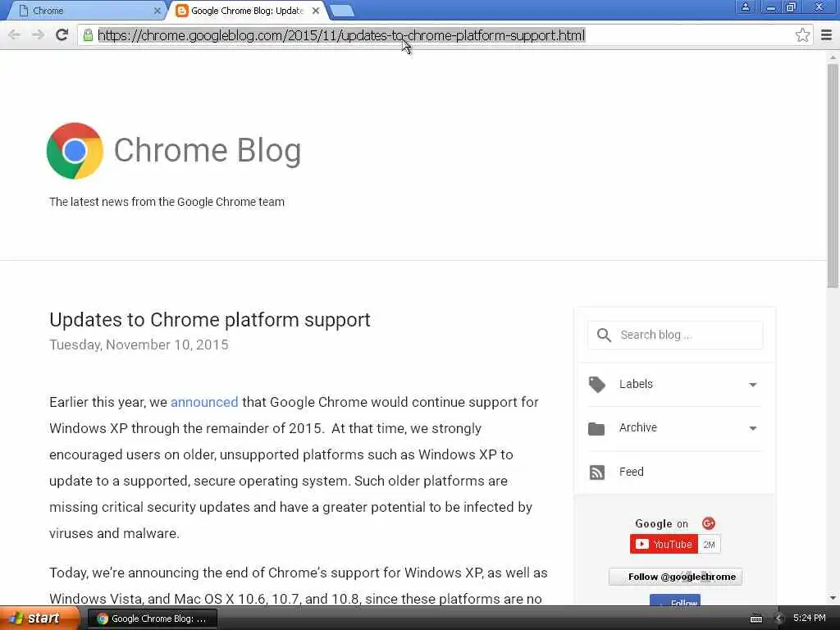Go forward with the forward arrow
840x630 pixels.
pos(38,35)
